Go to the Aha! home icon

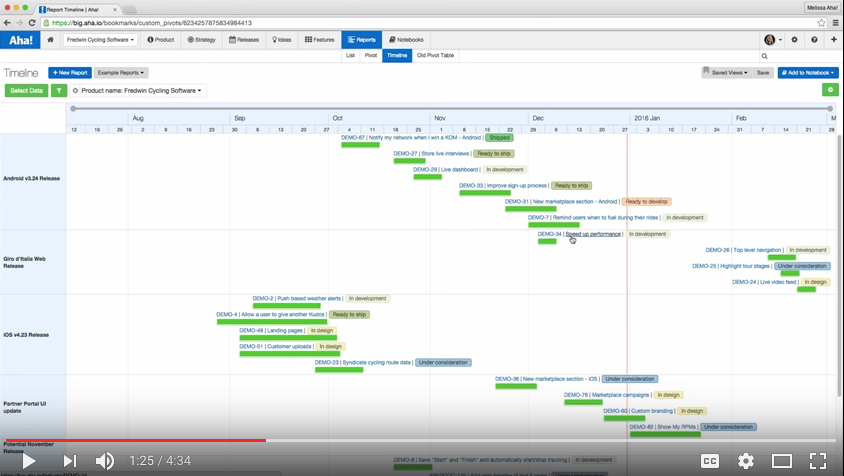point(51,40)
